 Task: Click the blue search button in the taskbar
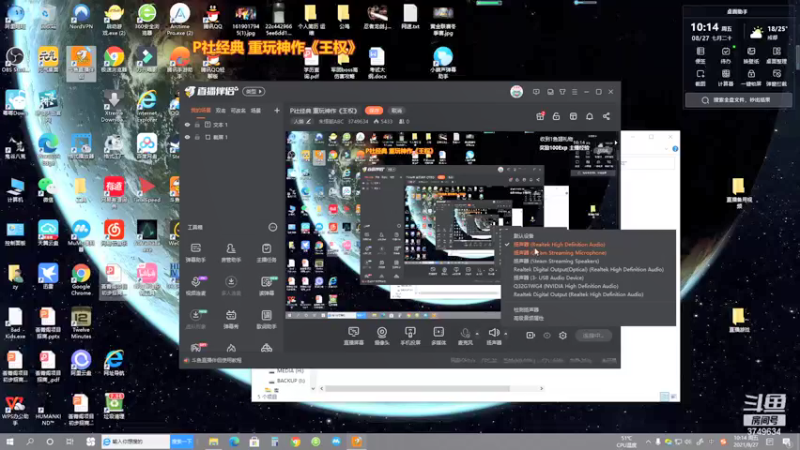(x=182, y=441)
